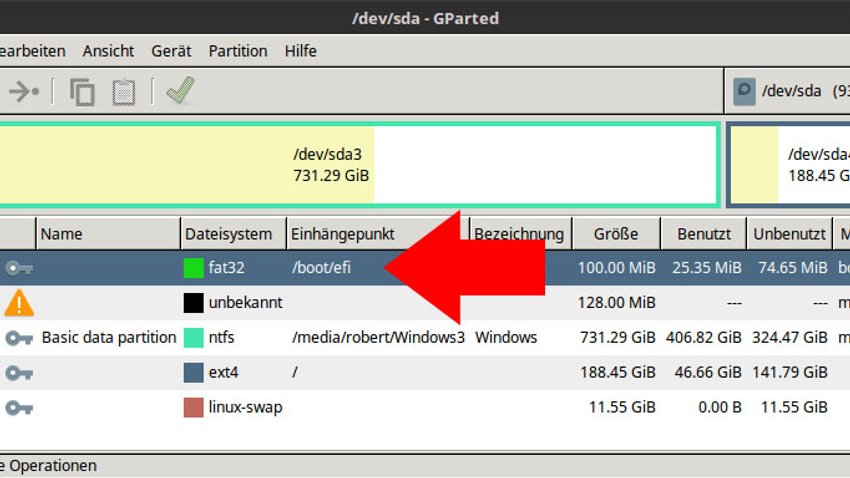Click the blue ext4 color swatch
The image size is (850, 478).
pos(194,373)
